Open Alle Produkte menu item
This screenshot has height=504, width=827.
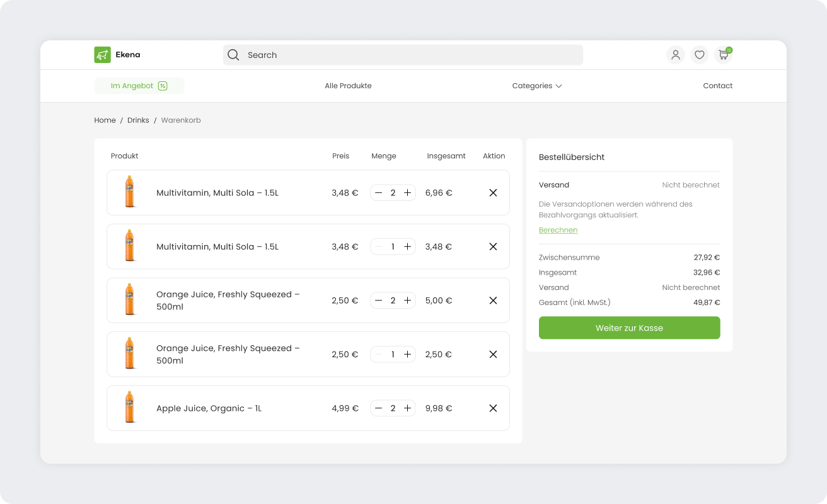point(348,86)
